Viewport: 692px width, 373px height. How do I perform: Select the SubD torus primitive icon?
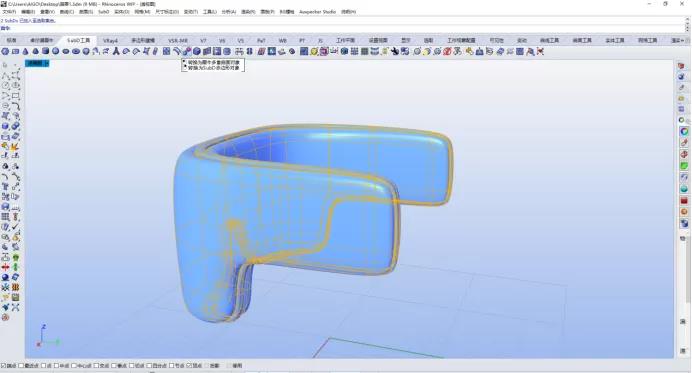76,51
